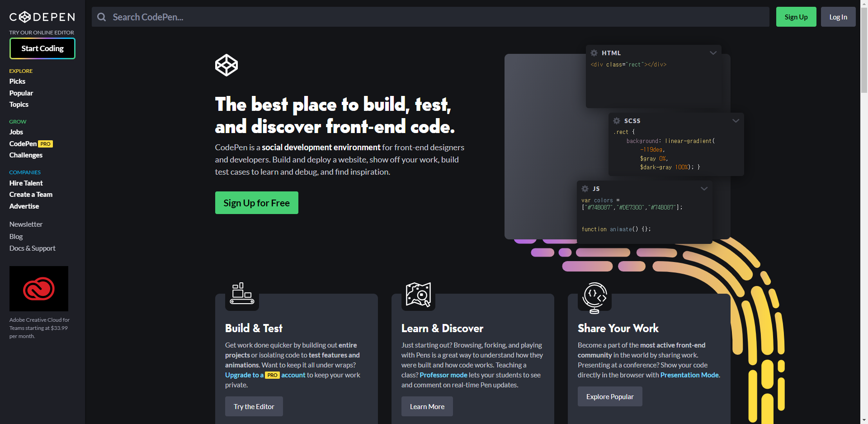This screenshot has width=868, height=424.
Task: Click the Share Your Work heading
Action: tap(618, 328)
